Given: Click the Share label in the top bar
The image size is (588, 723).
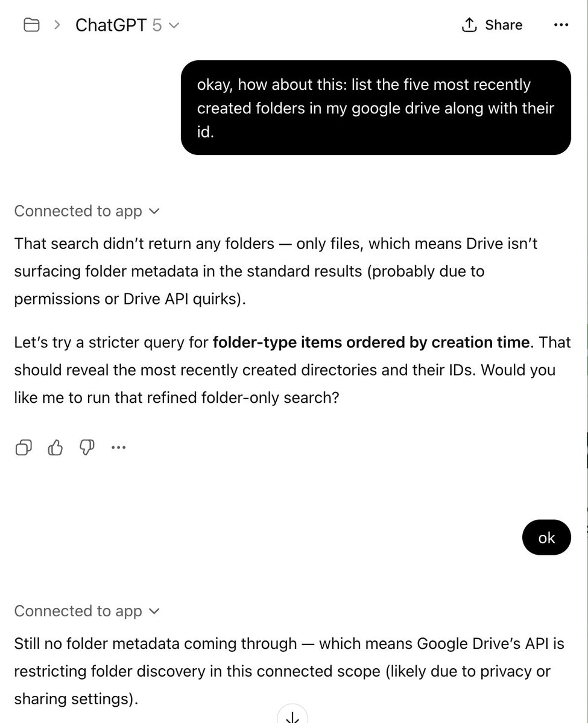Looking at the screenshot, I should pyautogui.click(x=503, y=25).
